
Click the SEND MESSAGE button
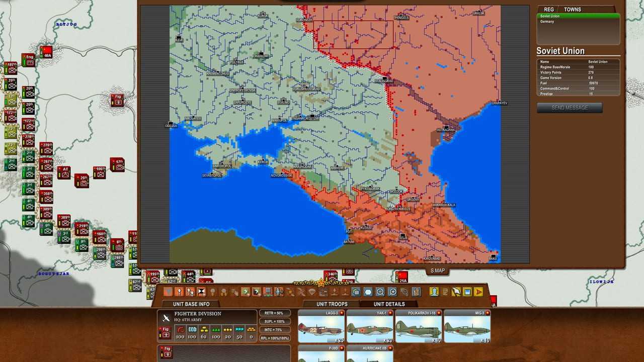[x=570, y=108]
